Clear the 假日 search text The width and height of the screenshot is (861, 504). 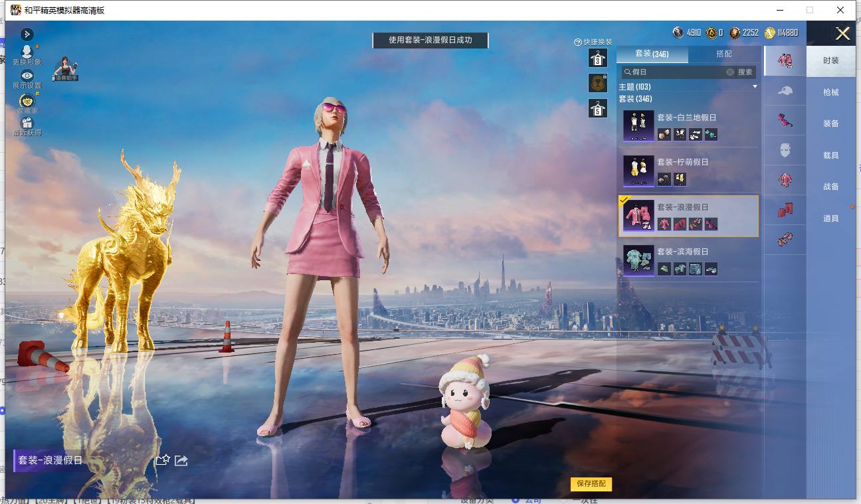point(730,72)
